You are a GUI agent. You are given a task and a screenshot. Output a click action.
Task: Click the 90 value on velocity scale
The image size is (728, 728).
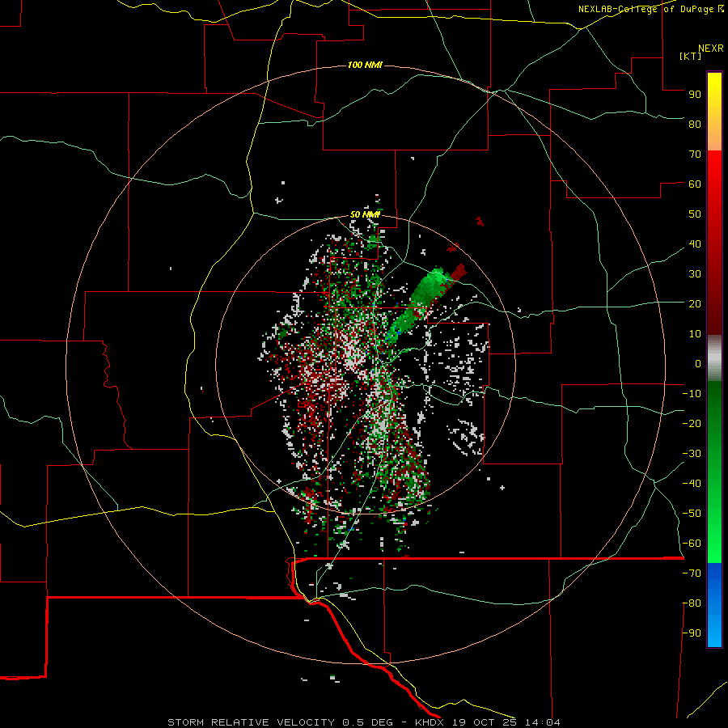[695, 95]
